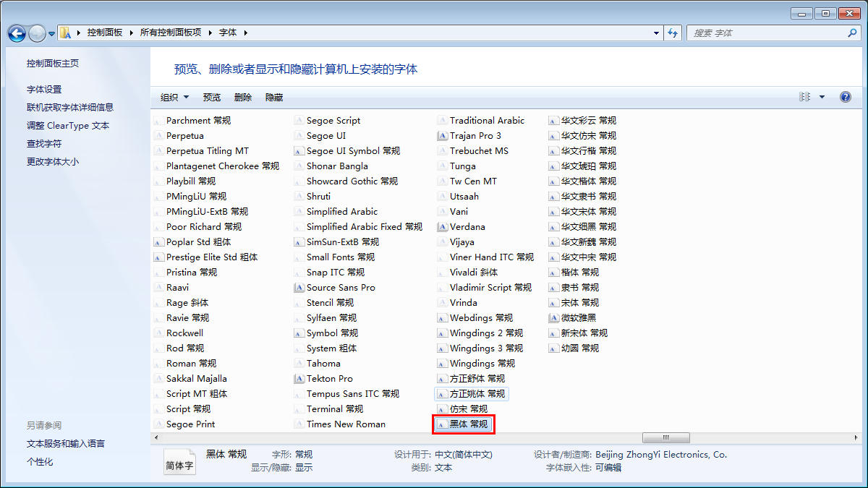Click the horizontal scrollbar thumb

pos(665,438)
